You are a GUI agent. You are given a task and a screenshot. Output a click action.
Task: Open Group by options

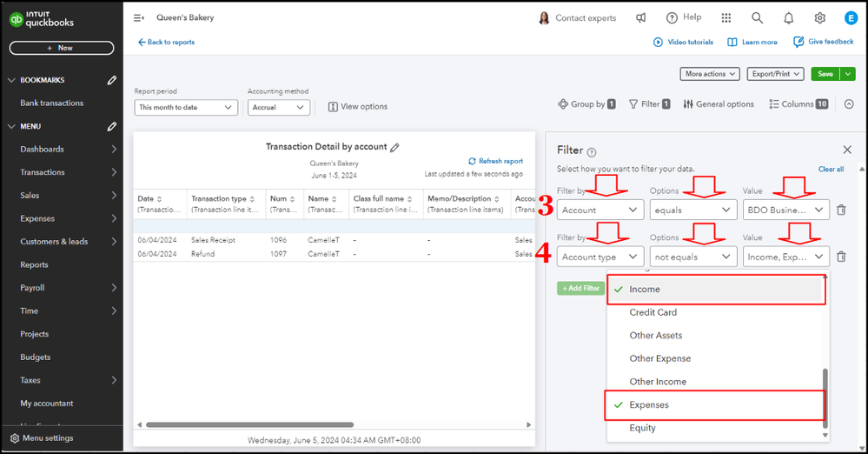point(586,104)
